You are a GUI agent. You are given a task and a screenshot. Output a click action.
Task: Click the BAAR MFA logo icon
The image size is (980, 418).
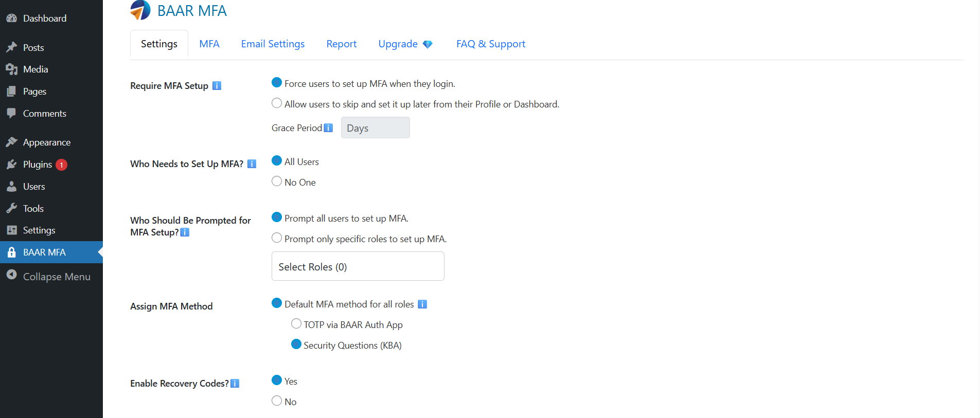[140, 10]
